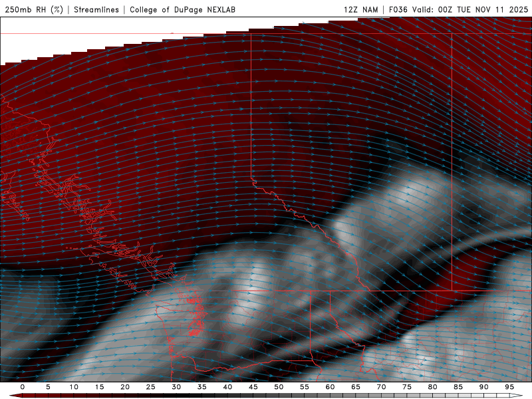This screenshot has width=532, height=399.
Task: Click the '30' colorbar scale label
Action: (176, 387)
